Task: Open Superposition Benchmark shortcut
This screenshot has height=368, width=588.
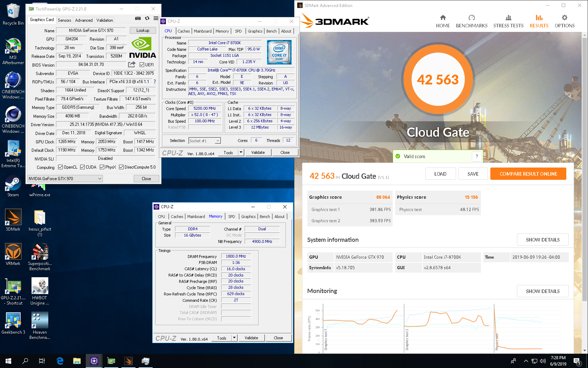Action: point(40,257)
